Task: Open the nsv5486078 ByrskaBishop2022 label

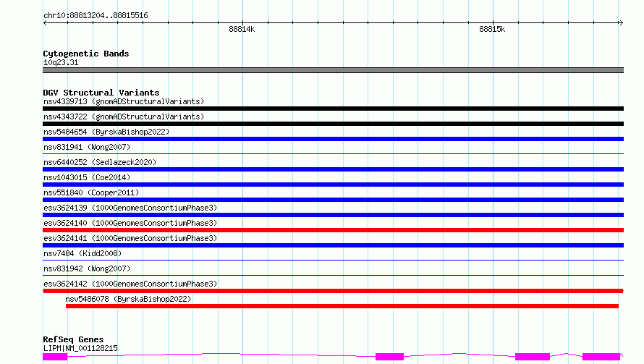Action: 128,299
